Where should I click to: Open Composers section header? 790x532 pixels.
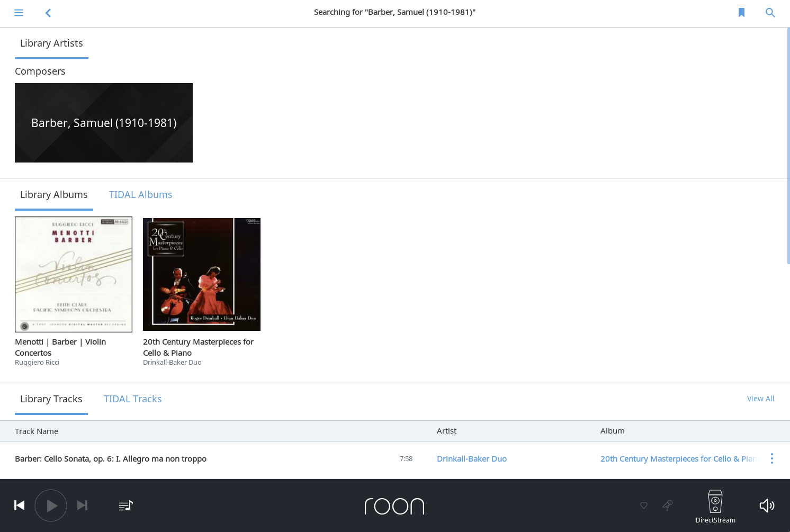pos(40,71)
